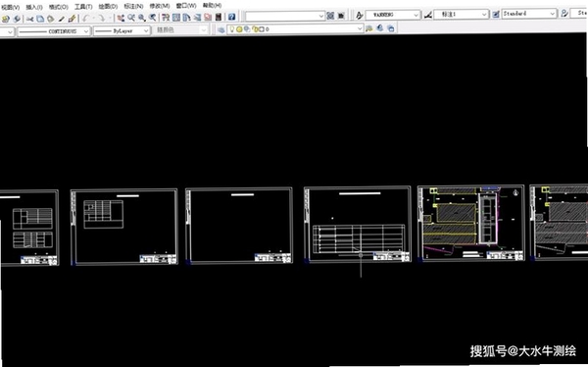Click the Layer Previous icon

(x=380, y=28)
